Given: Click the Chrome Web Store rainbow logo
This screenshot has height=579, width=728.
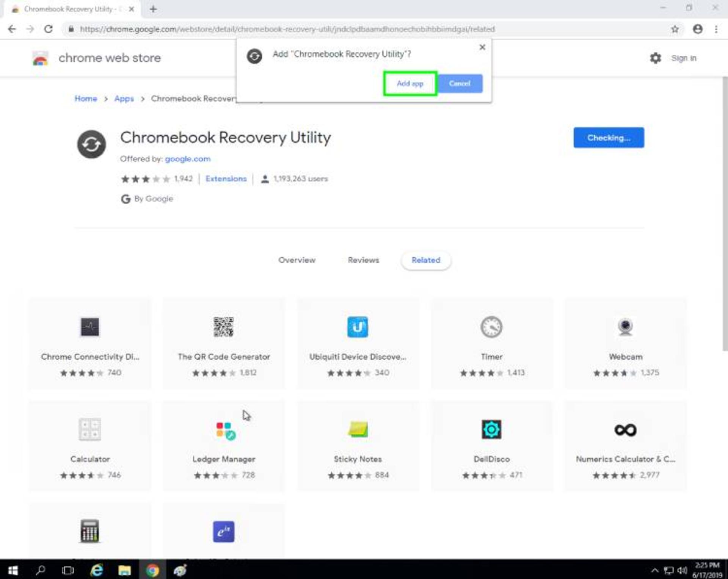Looking at the screenshot, I should tap(40, 58).
